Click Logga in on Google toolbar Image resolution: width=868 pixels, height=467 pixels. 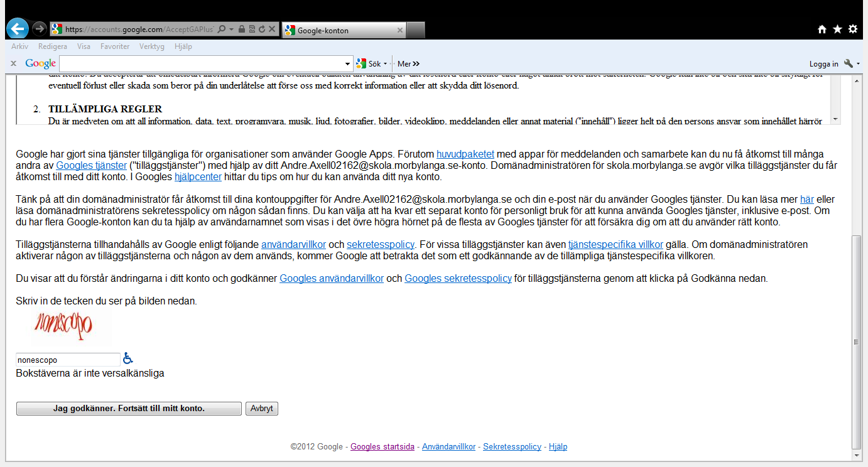coord(823,63)
